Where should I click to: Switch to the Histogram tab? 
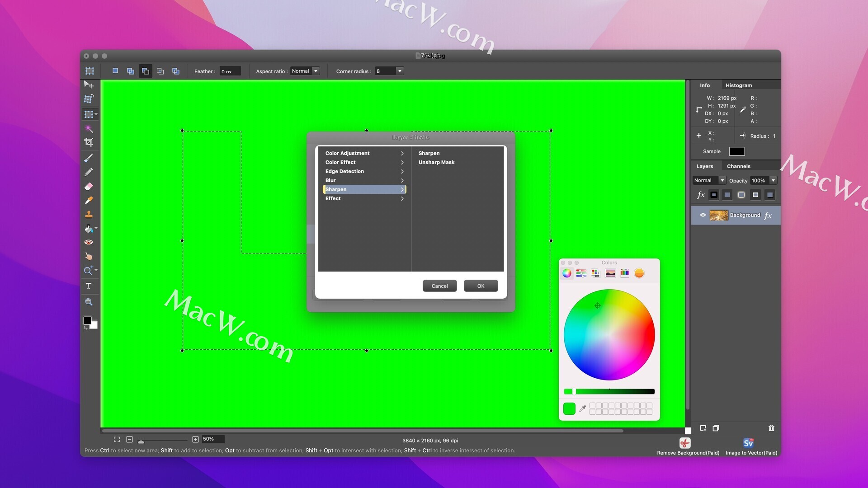pos(739,85)
